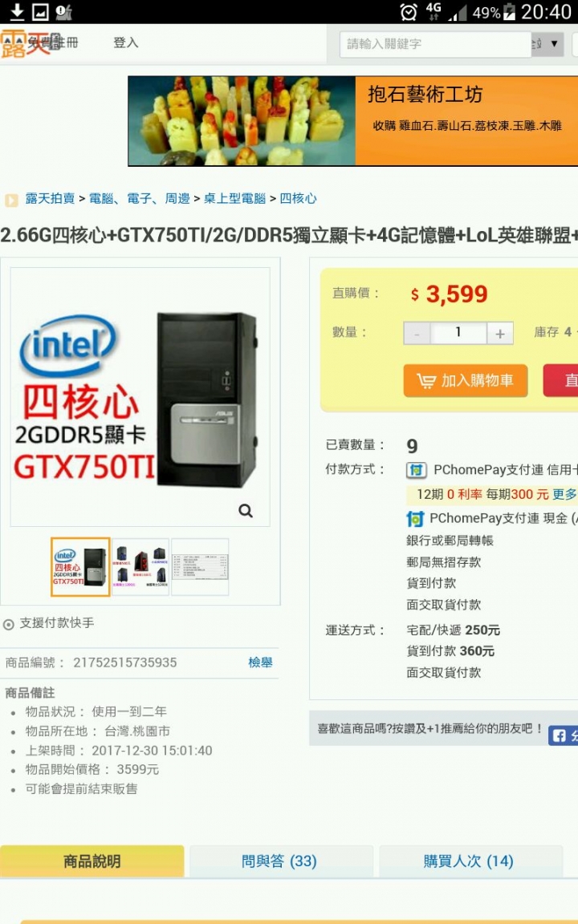The width and height of the screenshot is (578, 924).
Task: Click the Ruten logo at top left
Action: pos(23,43)
